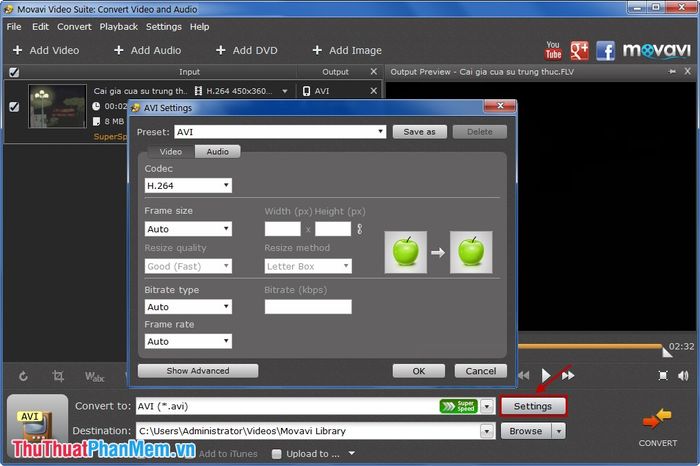This screenshot has width=700, height=466.
Task: Click the Add Video plus icon
Action: coord(17,50)
